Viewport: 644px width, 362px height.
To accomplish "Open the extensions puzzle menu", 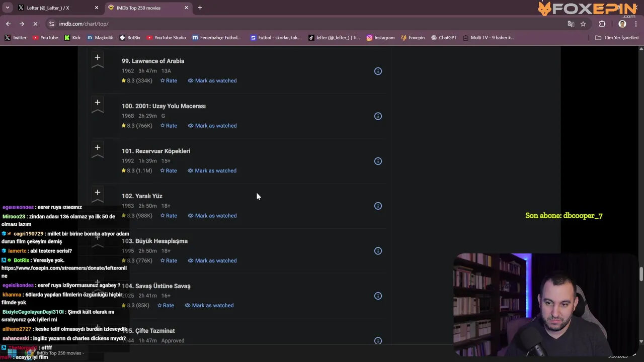I will click(602, 24).
